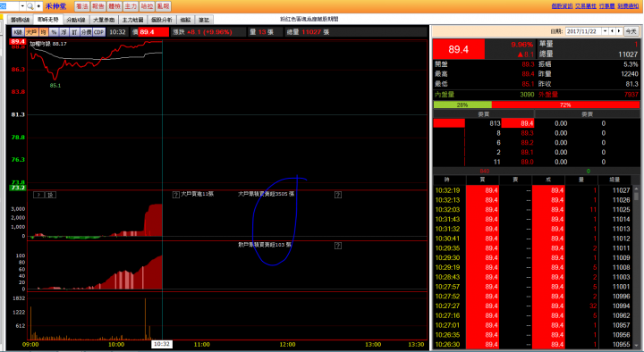
Task: Click the small question-mark box left of 設
Action: [x=39, y=195]
